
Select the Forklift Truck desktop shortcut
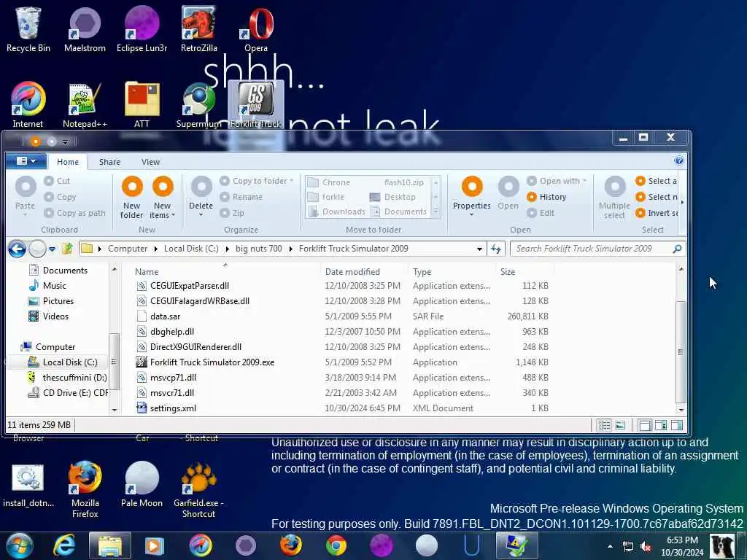pos(256,105)
